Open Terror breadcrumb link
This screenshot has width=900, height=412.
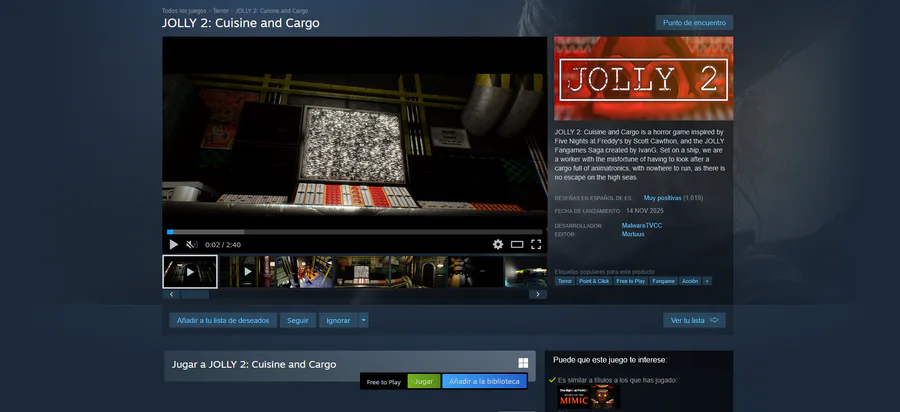[221, 11]
